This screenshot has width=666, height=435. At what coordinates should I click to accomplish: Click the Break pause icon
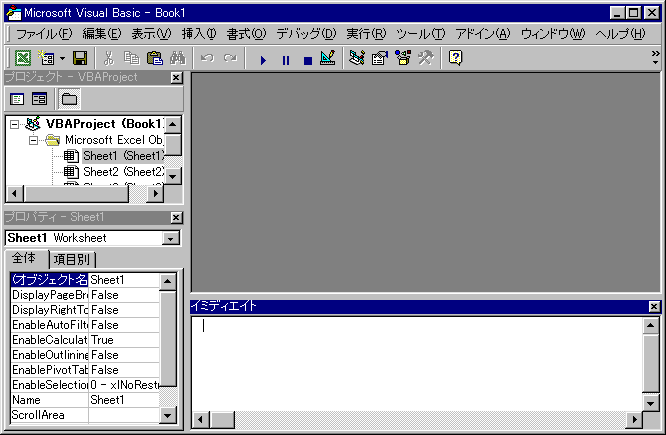286,60
